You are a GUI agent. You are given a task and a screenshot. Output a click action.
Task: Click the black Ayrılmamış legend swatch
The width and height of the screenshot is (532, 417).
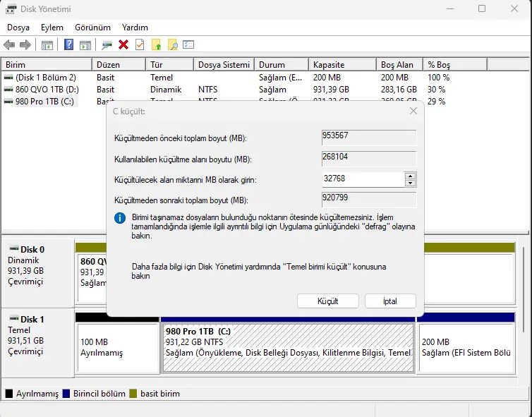[9, 394]
